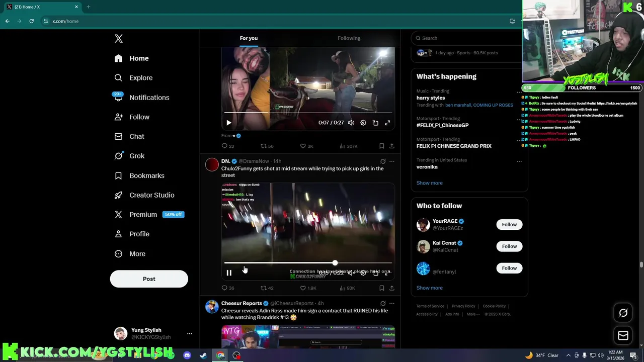Mute the top video volume icon
This screenshot has width=644, height=362.
point(351,123)
